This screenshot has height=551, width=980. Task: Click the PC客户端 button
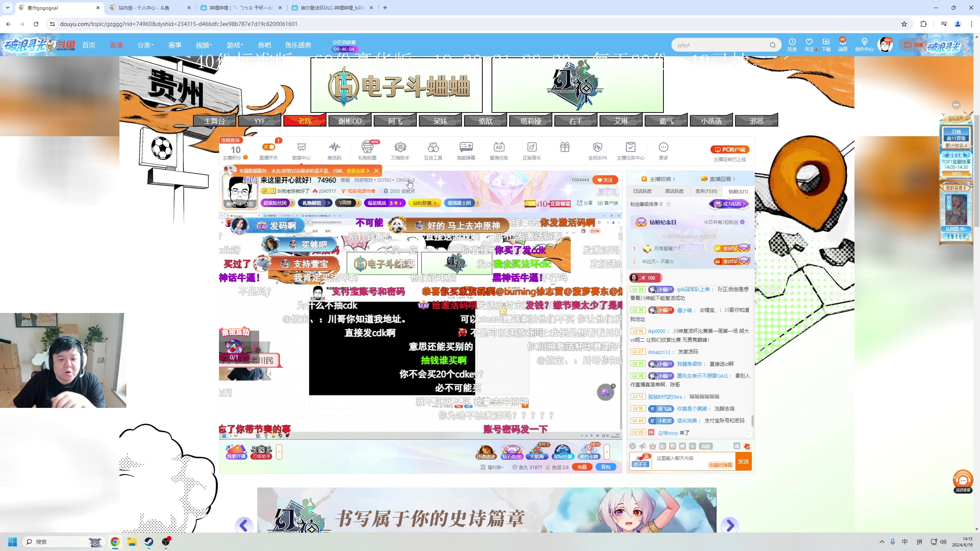point(730,150)
